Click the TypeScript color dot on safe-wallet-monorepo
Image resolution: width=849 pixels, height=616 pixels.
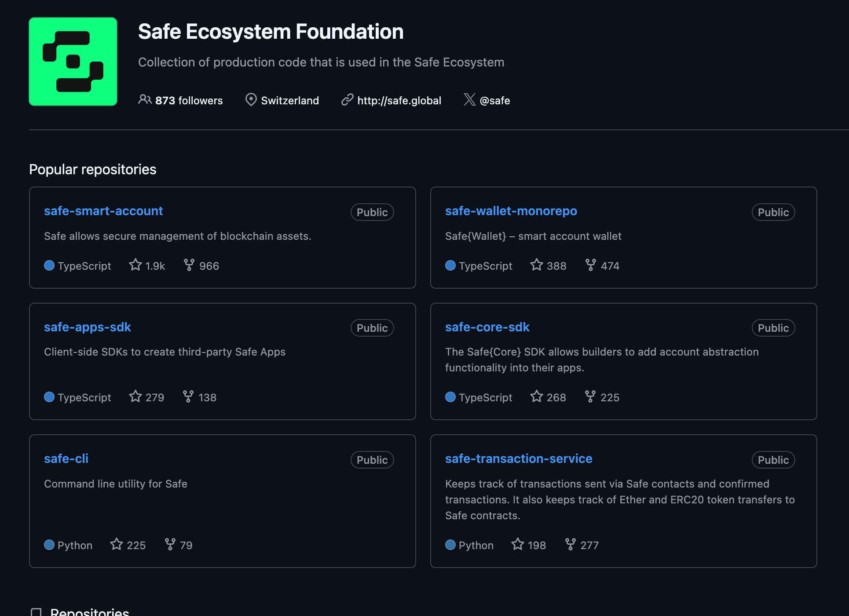tap(450, 265)
